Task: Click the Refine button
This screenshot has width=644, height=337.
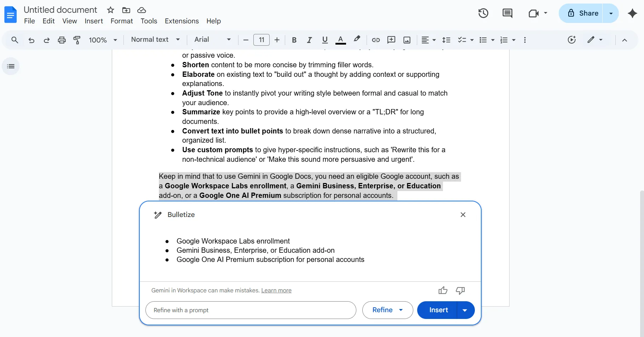Action: pyautogui.click(x=387, y=310)
